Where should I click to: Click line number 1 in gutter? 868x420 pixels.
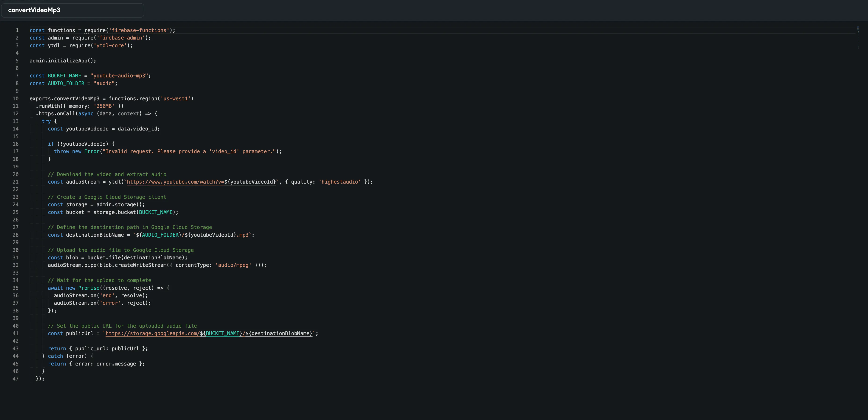point(17,30)
